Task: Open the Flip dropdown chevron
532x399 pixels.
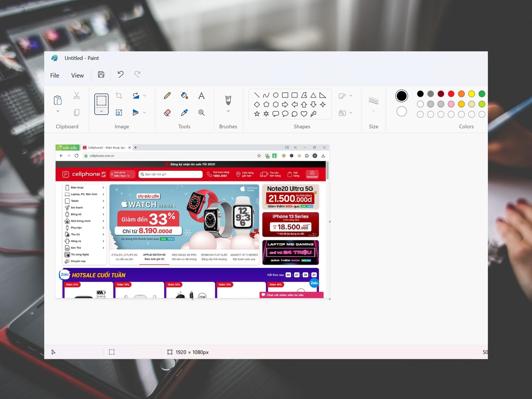Action: point(144,113)
